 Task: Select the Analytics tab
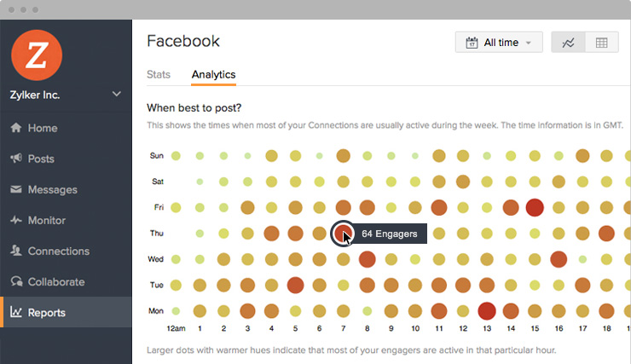214,74
